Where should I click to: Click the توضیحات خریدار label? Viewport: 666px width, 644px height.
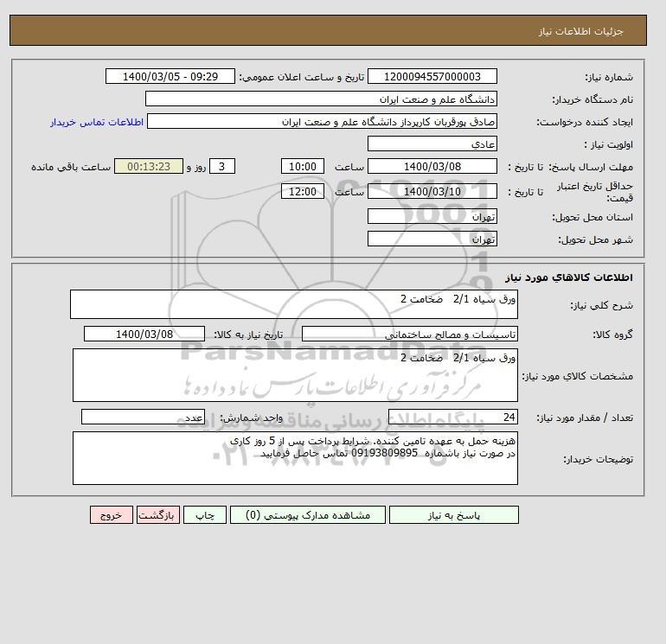[598, 459]
